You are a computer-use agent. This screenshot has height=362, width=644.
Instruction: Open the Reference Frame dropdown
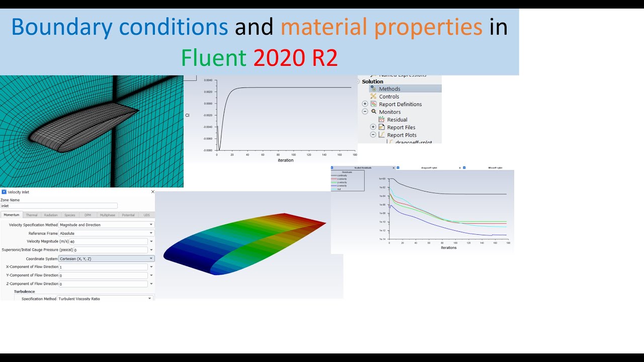(x=106, y=233)
